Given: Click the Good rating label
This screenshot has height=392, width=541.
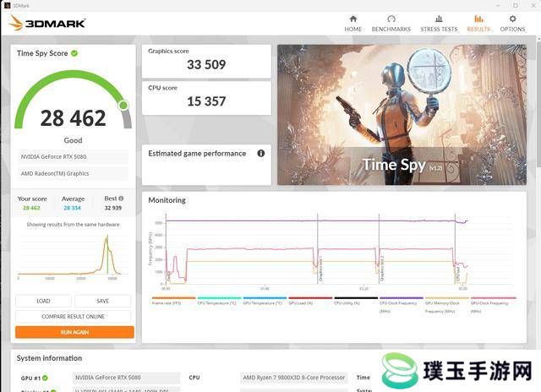Looking at the screenshot, I should click(74, 140).
